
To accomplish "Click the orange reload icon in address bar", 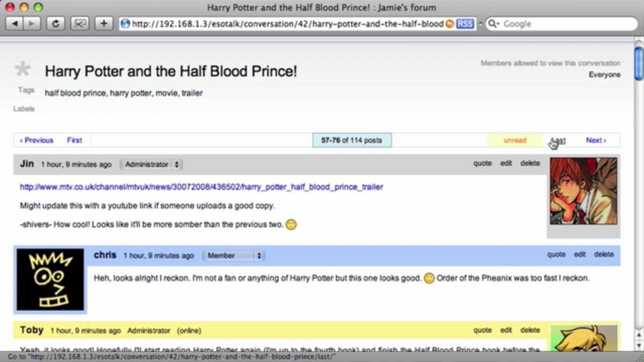I will click(450, 24).
